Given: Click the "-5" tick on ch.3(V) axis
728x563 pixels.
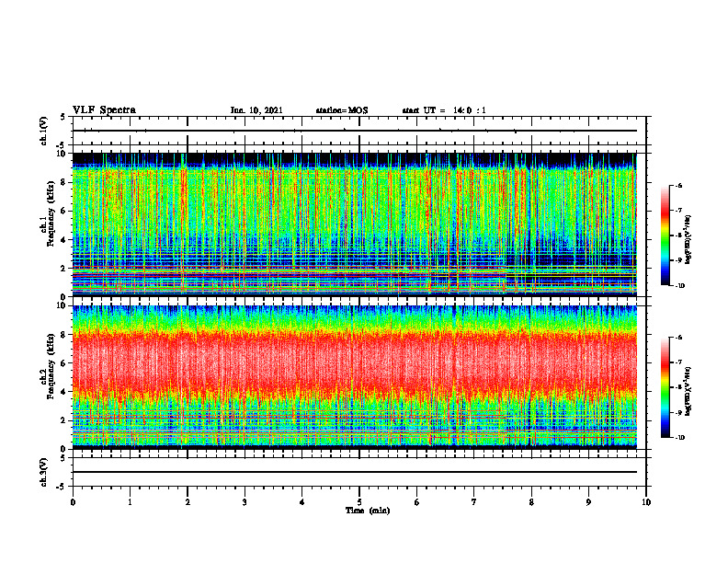Looking at the screenshot, I should pyautogui.click(x=62, y=487).
